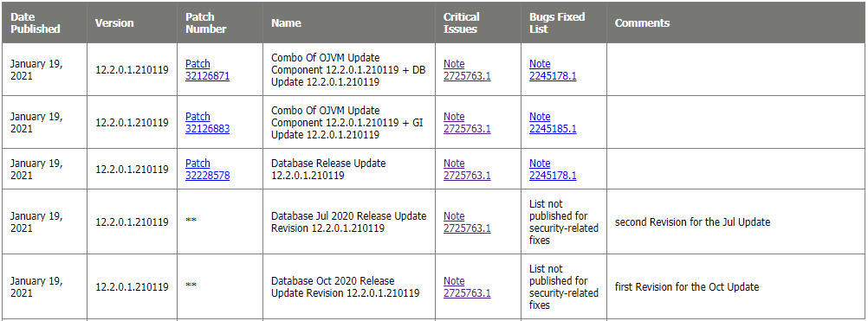Screen dimensions: 868x321
Task: Open Note 2725763.1 in the Database Release Update row
Action: (467, 170)
